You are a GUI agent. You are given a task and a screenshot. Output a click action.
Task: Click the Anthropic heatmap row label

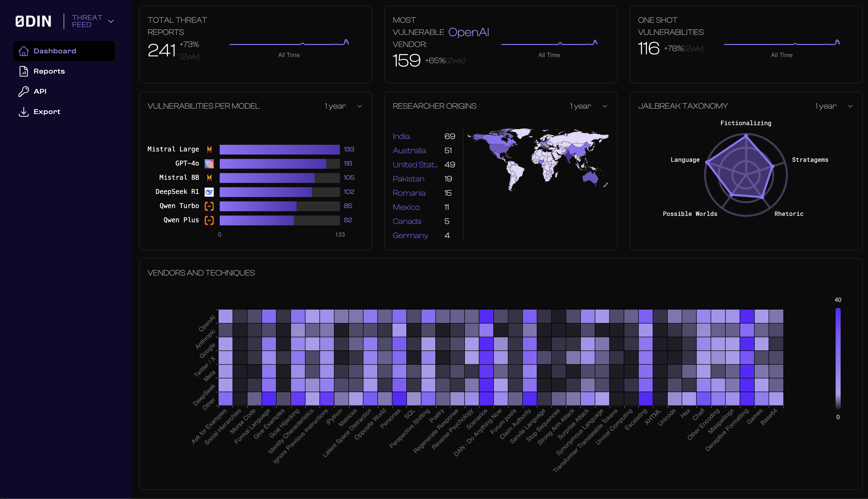tap(205, 339)
